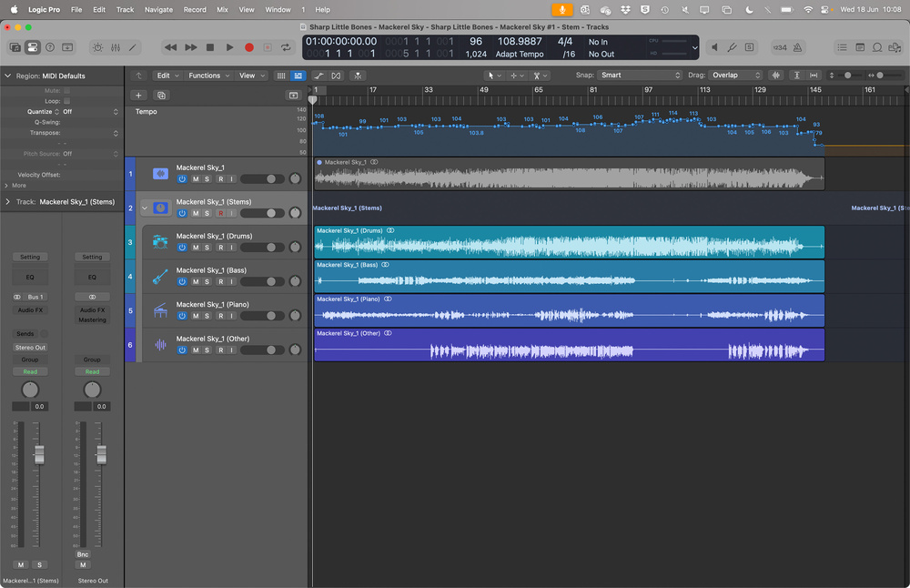Click the Drums track kit icon

(x=160, y=242)
